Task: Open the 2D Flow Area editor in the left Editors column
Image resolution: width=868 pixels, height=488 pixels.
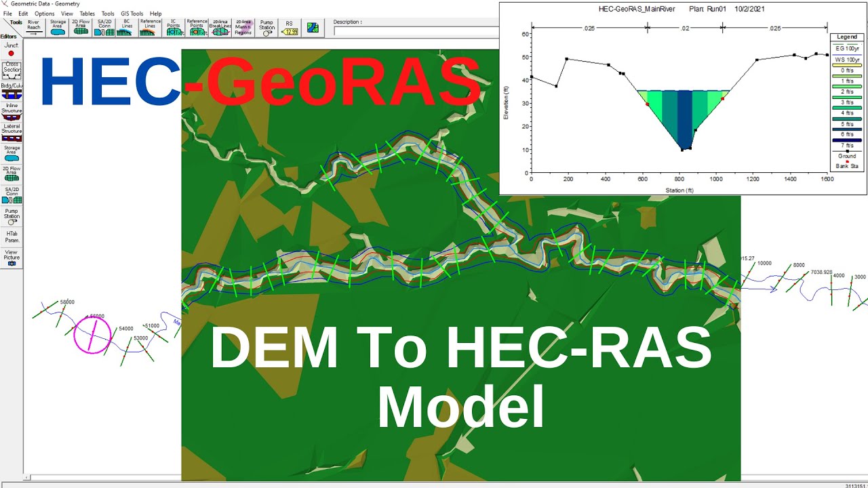Action: click(x=12, y=174)
